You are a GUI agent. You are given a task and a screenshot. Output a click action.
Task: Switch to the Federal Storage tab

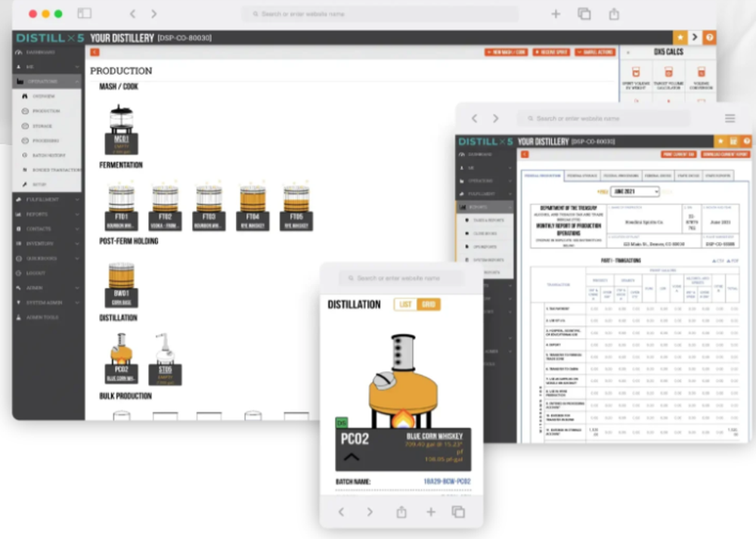coord(582,175)
